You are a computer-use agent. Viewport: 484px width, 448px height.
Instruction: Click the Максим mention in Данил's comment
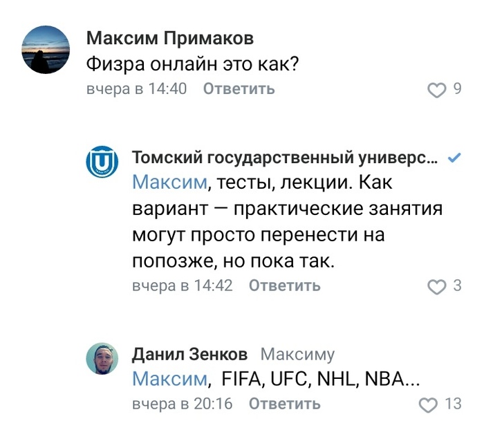pos(169,379)
